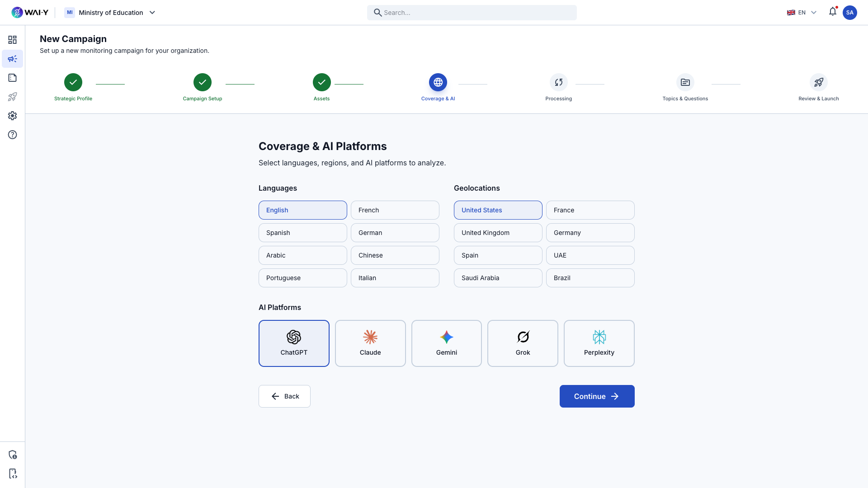Select the Claude AI platform
This screenshot has width=868, height=488.
coord(370,343)
